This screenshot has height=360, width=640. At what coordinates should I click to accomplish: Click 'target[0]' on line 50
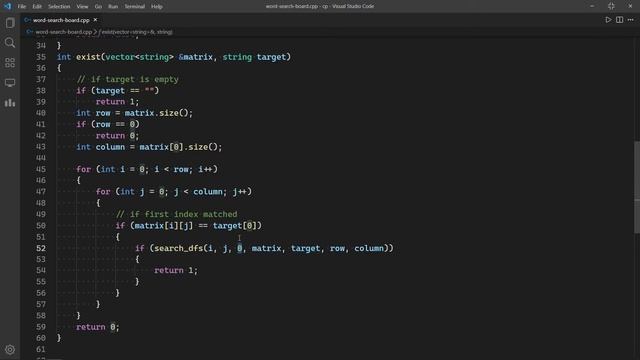[x=235, y=226]
